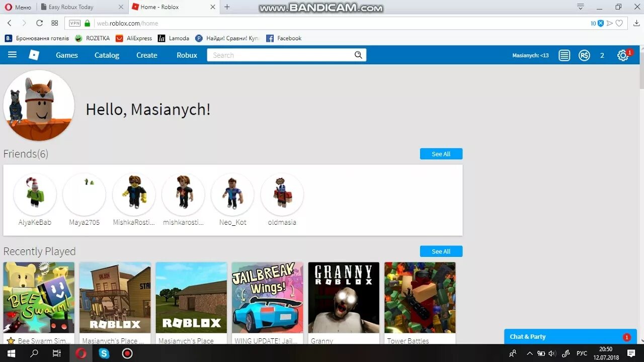Open Robux in Roblox navigation

187,55
